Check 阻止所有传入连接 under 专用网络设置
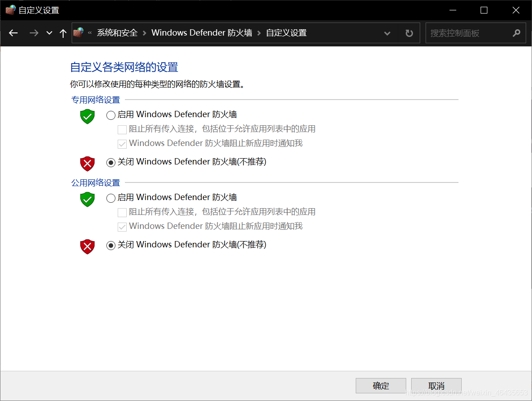Image resolution: width=532 pixels, height=401 pixels. [122, 129]
